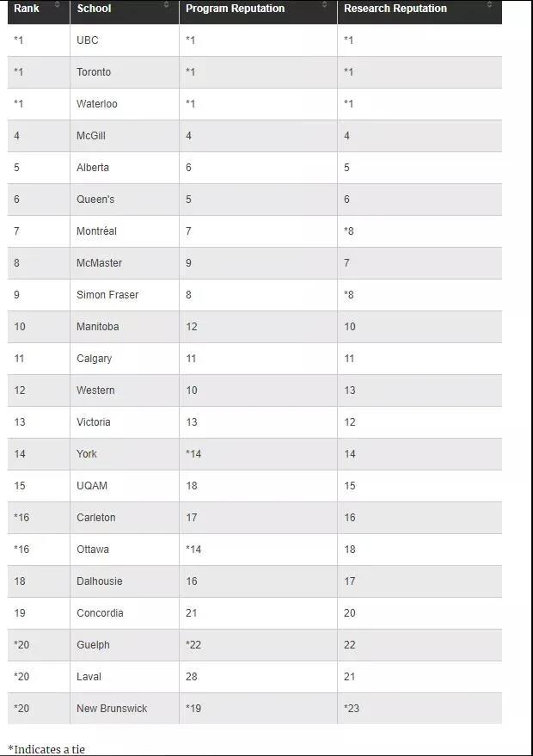Click the Dalhousie school cell
The width and height of the screenshot is (533, 756).
[x=100, y=581]
